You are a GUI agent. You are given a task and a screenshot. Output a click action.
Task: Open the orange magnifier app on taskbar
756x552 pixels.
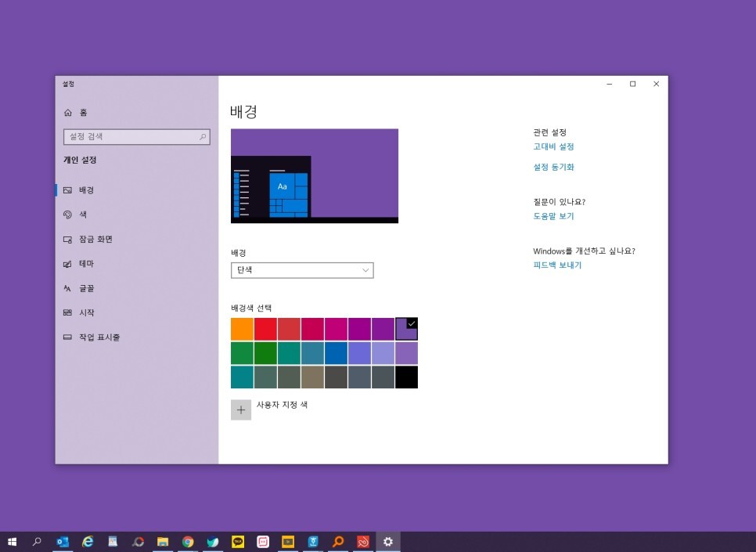pos(338,542)
